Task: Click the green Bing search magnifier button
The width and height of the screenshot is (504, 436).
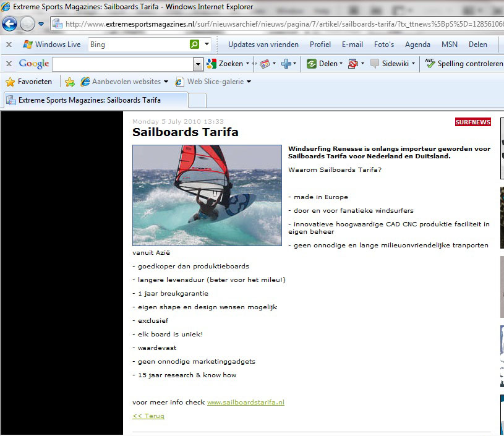Action: (x=194, y=44)
